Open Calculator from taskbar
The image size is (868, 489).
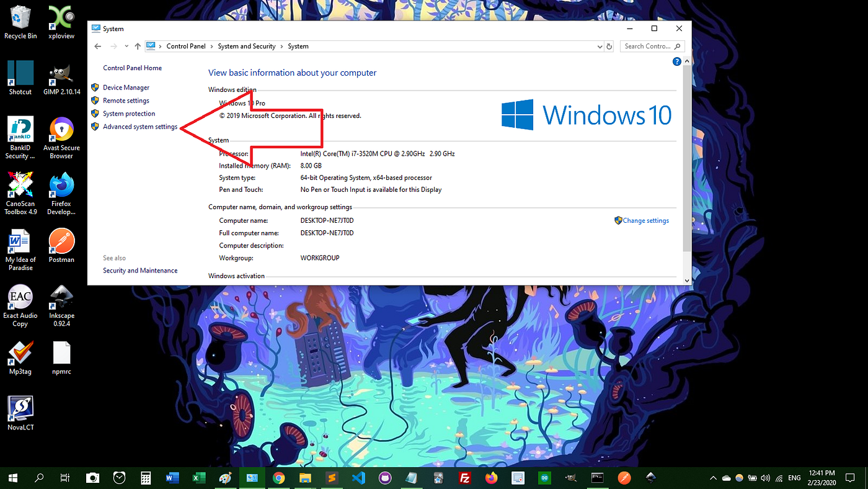tap(146, 478)
